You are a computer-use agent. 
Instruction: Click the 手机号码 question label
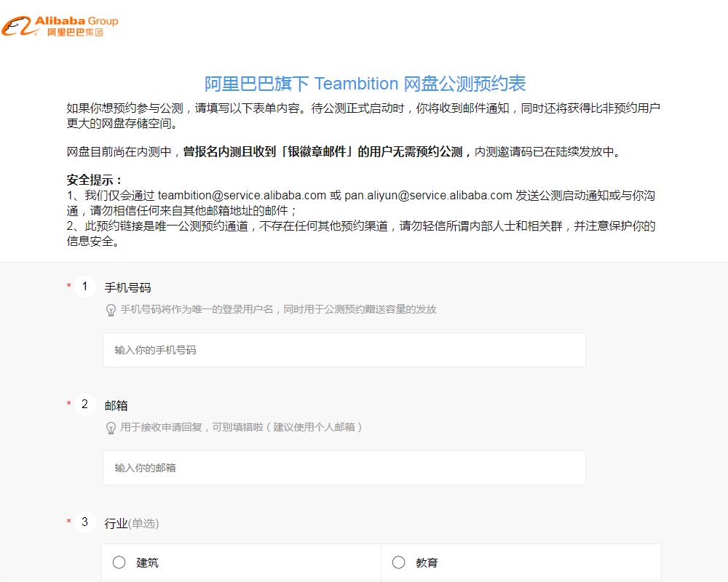127,288
